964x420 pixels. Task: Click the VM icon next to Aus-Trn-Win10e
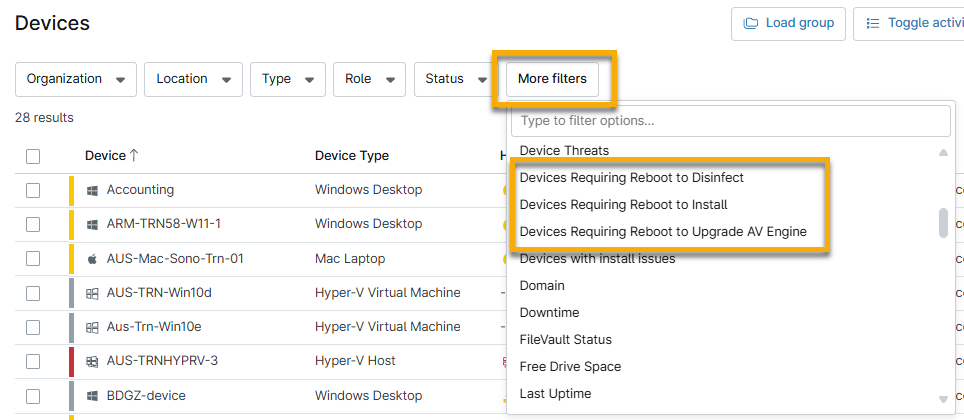pyautogui.click(x=93, y=327)
